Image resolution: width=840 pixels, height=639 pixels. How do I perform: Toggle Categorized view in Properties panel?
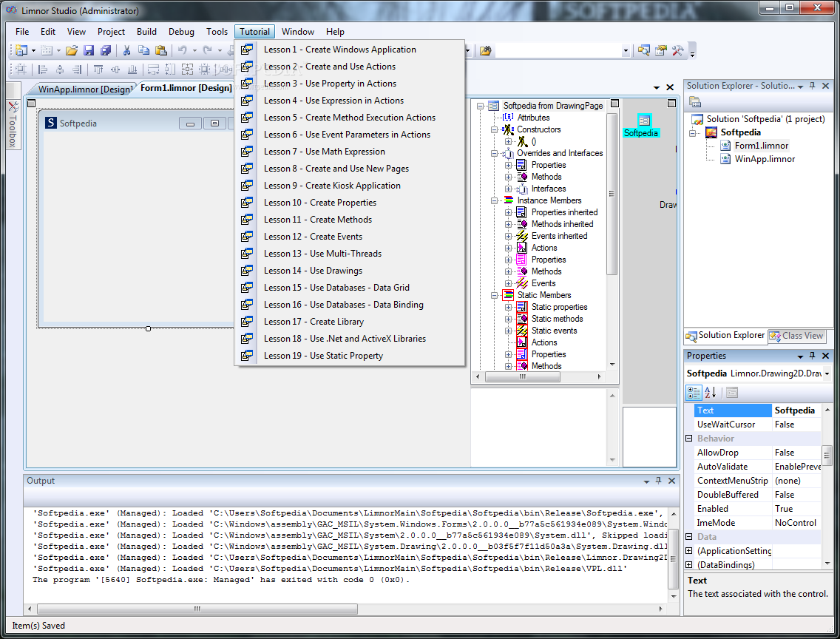[694, 393]
